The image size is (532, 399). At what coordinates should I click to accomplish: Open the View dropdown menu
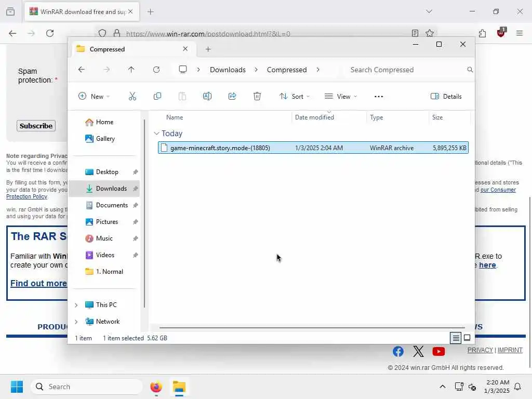(341, 96)
